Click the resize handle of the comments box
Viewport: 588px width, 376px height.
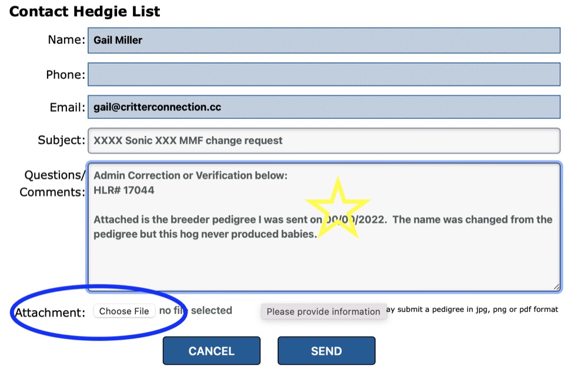pos(556,288)
